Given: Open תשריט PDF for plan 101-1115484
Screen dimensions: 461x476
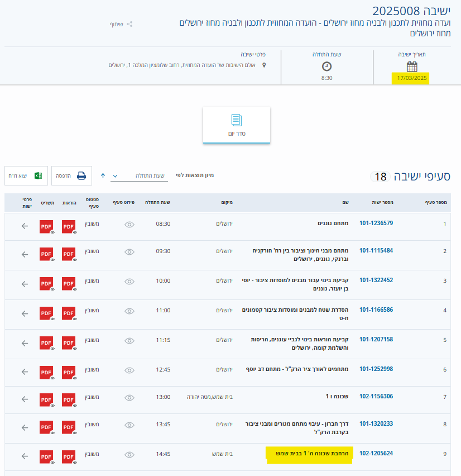Looking at the screenshot, I should click(x=46, y=254).
